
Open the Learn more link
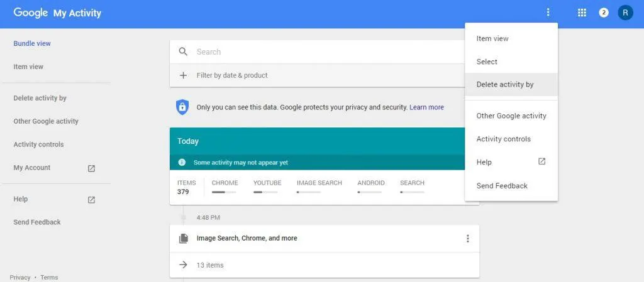click(427, 107)
